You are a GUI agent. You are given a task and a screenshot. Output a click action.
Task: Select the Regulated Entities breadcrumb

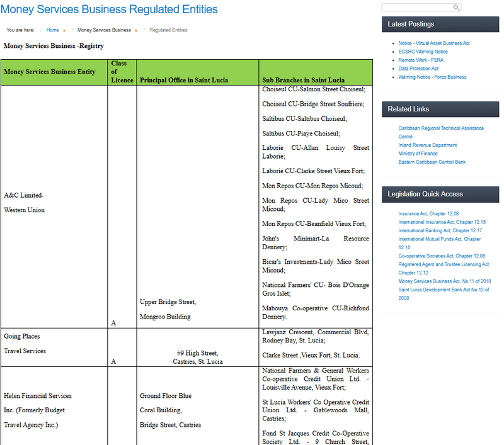point(168,30)
